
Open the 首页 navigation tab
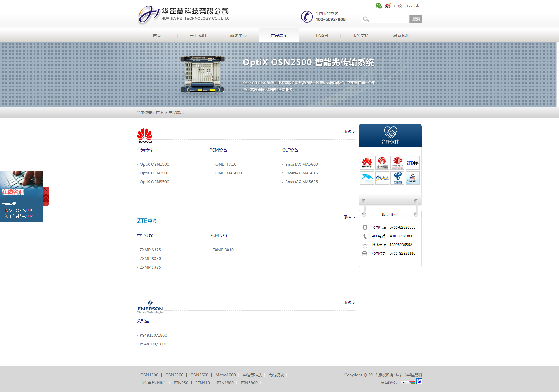(x=157, y=35)
